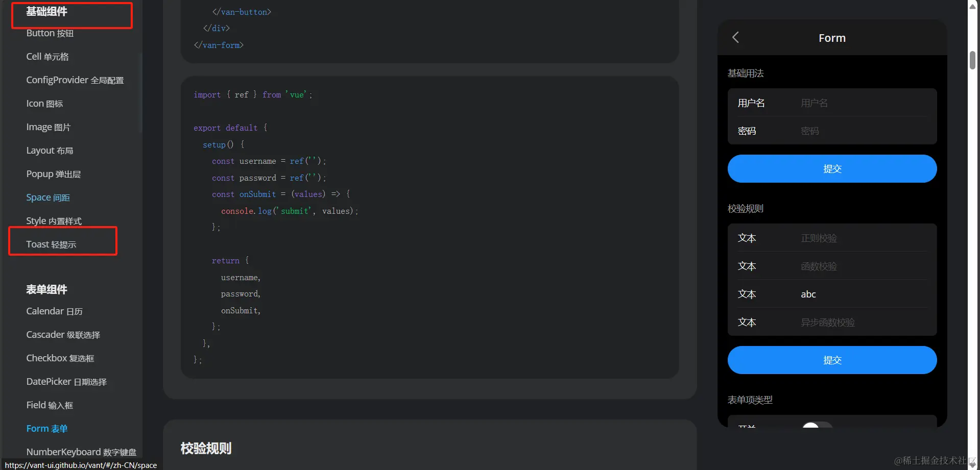Open Cascader 级联选择 docs page
980x470 pixels.
(x=63, y=335)
